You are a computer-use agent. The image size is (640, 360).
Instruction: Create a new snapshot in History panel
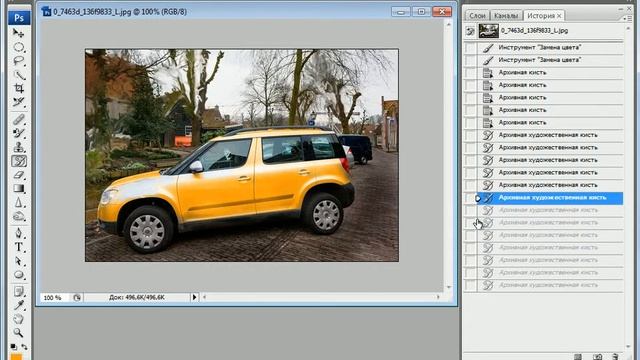[597, 357]
